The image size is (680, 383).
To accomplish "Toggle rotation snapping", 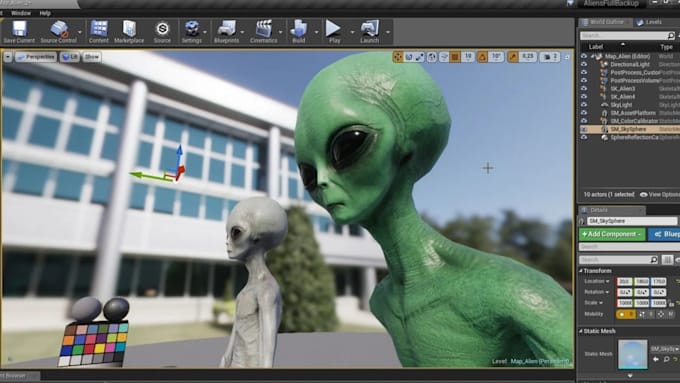I will (x=482, y=57).
